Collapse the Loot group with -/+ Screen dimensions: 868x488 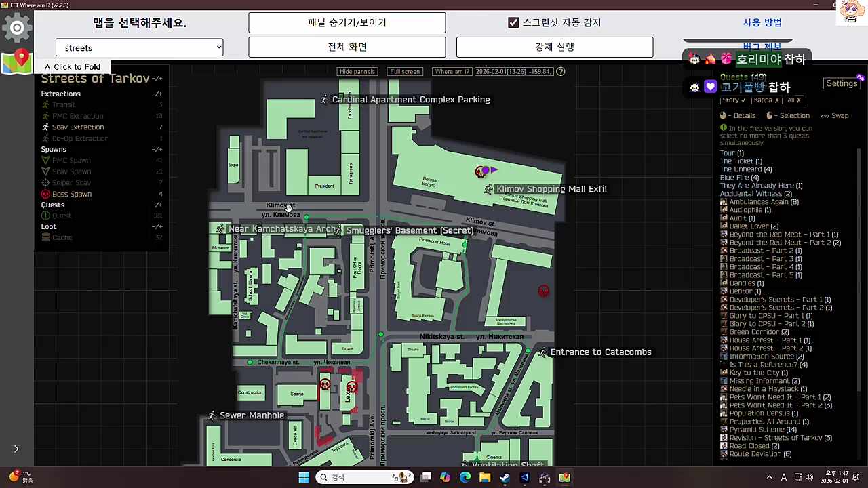[157, 226]
